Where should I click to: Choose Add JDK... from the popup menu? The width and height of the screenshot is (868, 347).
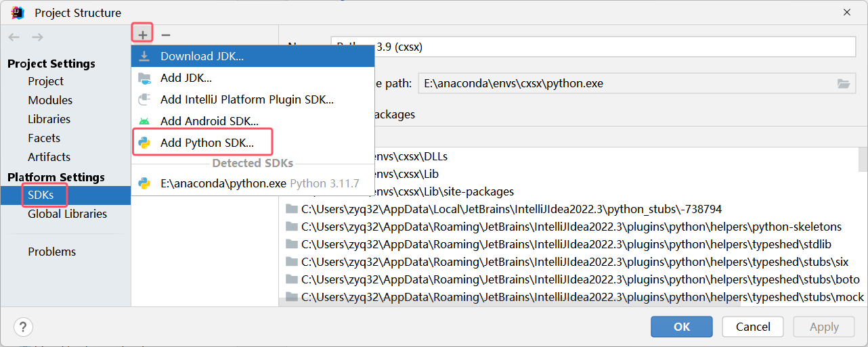(253, 78)
